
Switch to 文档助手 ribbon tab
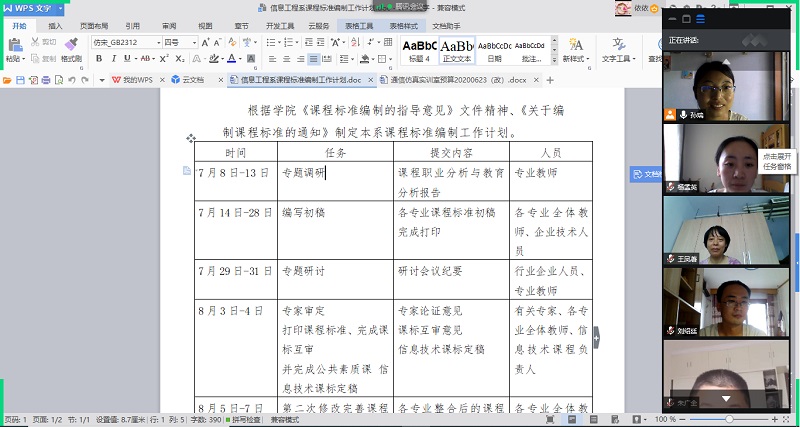click(446, 26)
